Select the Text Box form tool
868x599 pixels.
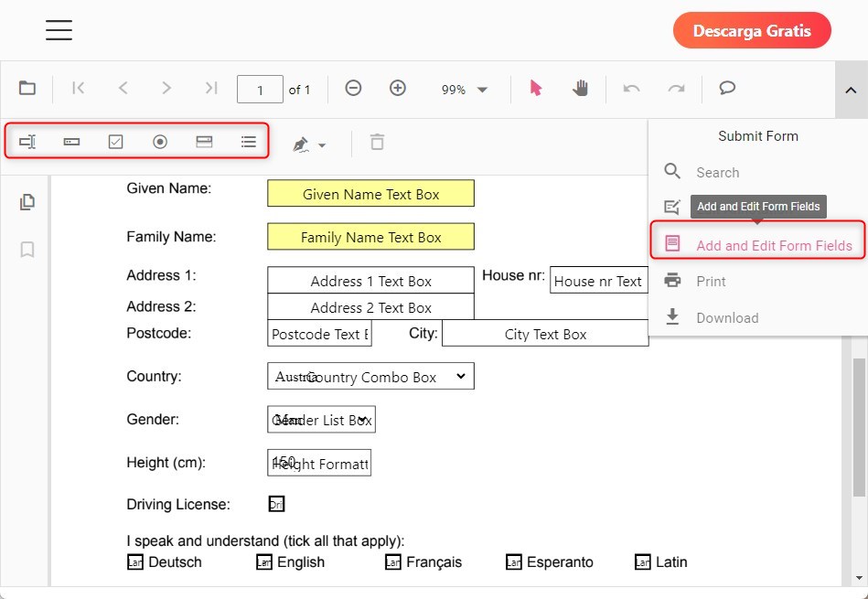point(71,141)
